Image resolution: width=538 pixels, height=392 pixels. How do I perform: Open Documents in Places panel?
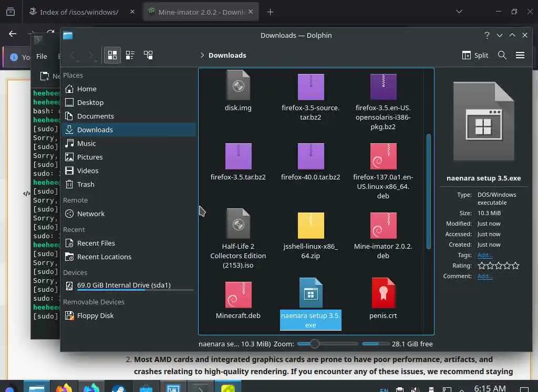(129, 116)
